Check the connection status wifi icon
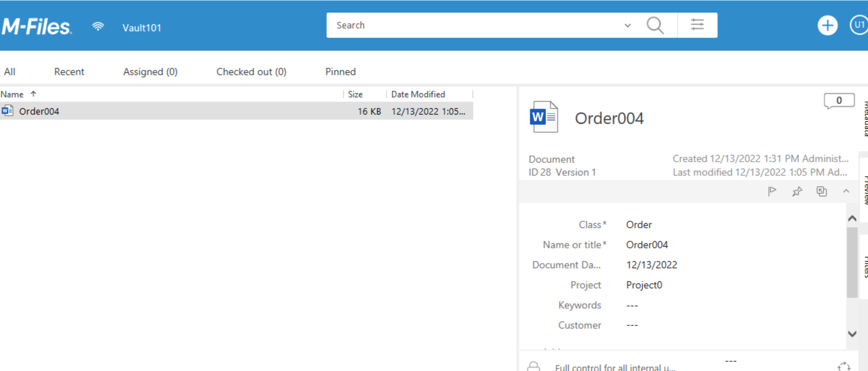868x371 pixels. (98, 26)
